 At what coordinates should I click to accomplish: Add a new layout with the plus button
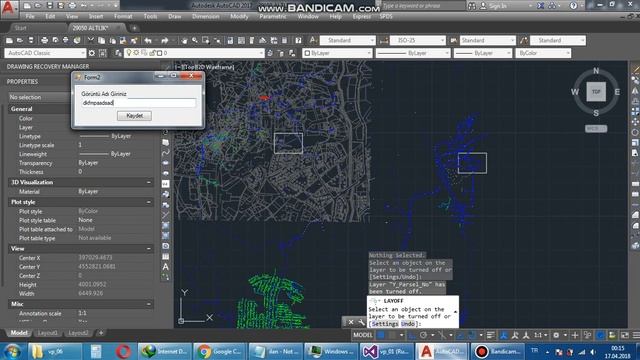click(101, 333)
